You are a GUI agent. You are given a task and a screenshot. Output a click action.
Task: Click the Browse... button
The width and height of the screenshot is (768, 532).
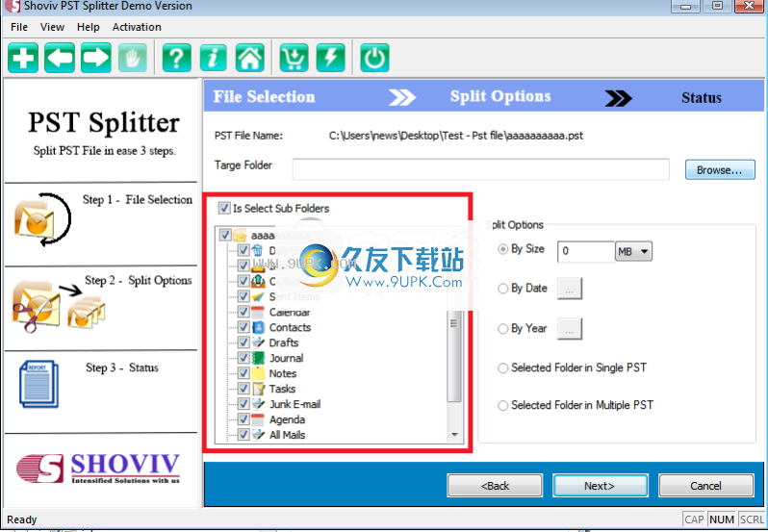point(720,170)
